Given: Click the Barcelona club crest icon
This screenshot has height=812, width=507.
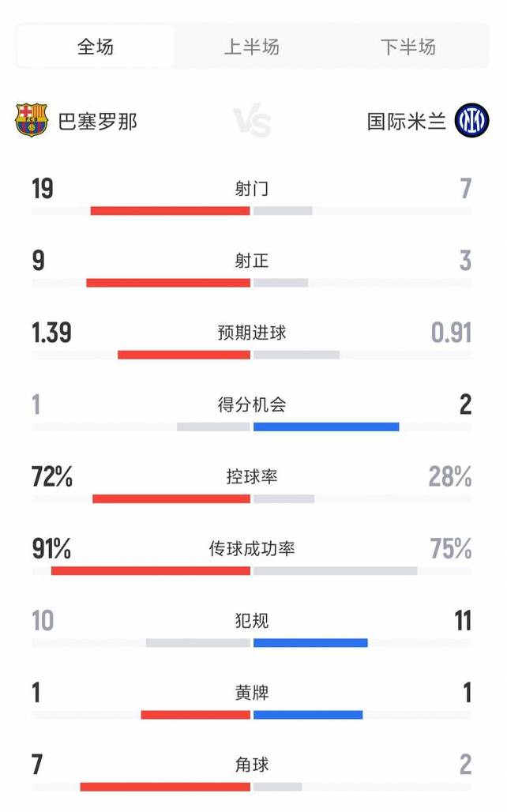Looking at the screenshot, I should 32,120.
